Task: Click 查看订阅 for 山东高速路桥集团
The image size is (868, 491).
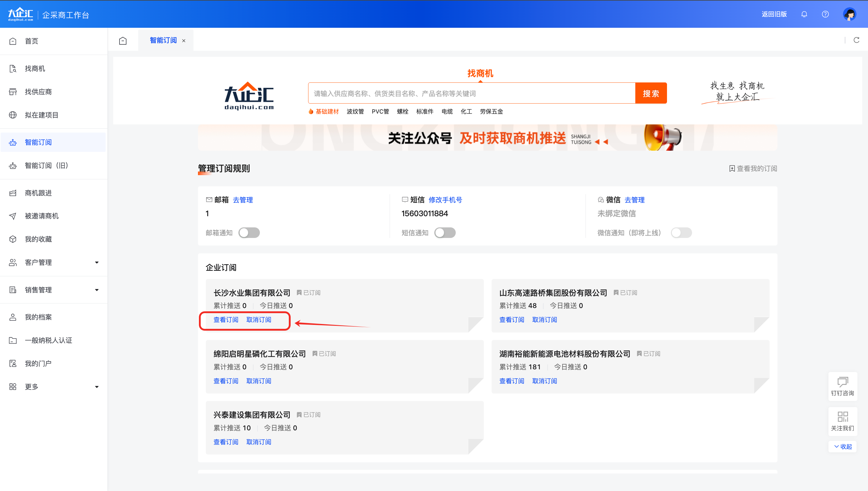Action: [x=512, y=320]
